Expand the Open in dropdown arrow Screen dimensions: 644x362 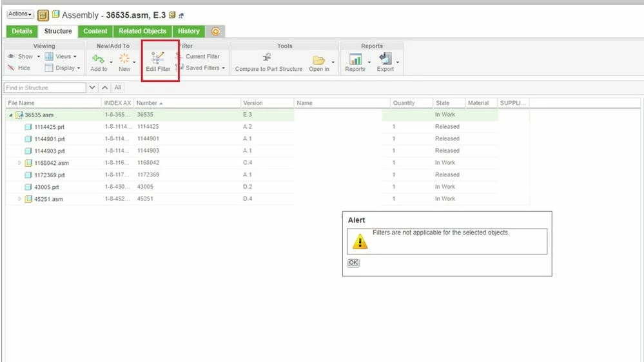click(x=333, y=62)
